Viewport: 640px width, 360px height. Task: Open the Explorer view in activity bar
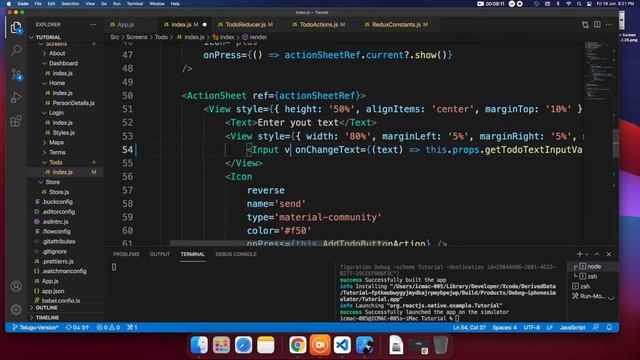pyautogui.click(x=16, y=28)
